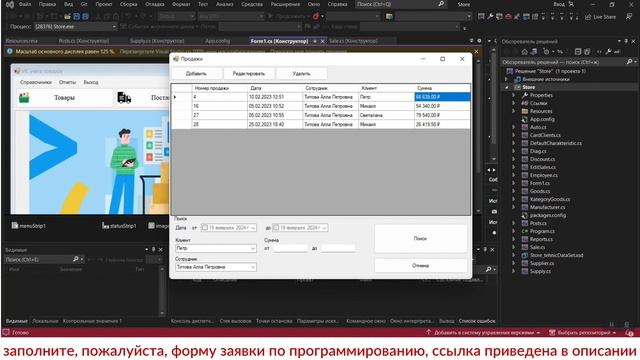The width and height of the screenshot is (640, 360).
Task: Click the red hot reload flame icon
Action: tap(316, 17)
